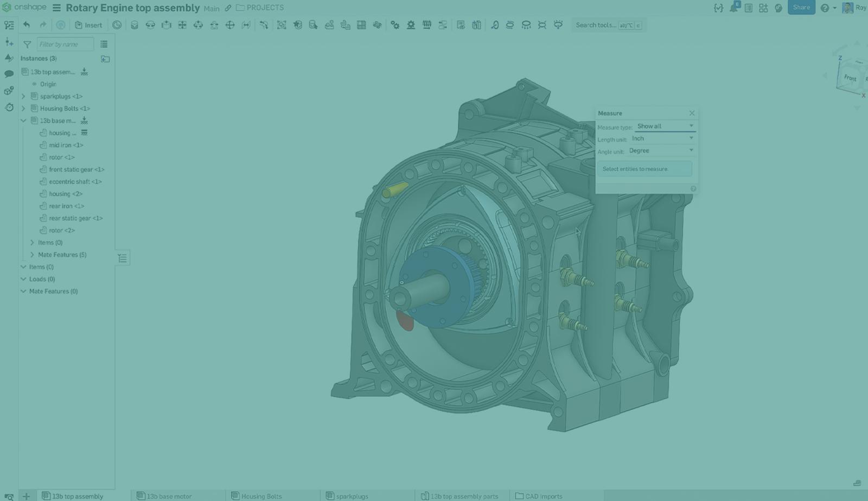This screenshot has width=868, height=501.
Task: Open the variable table braces icon
Action: coord(718,8)
